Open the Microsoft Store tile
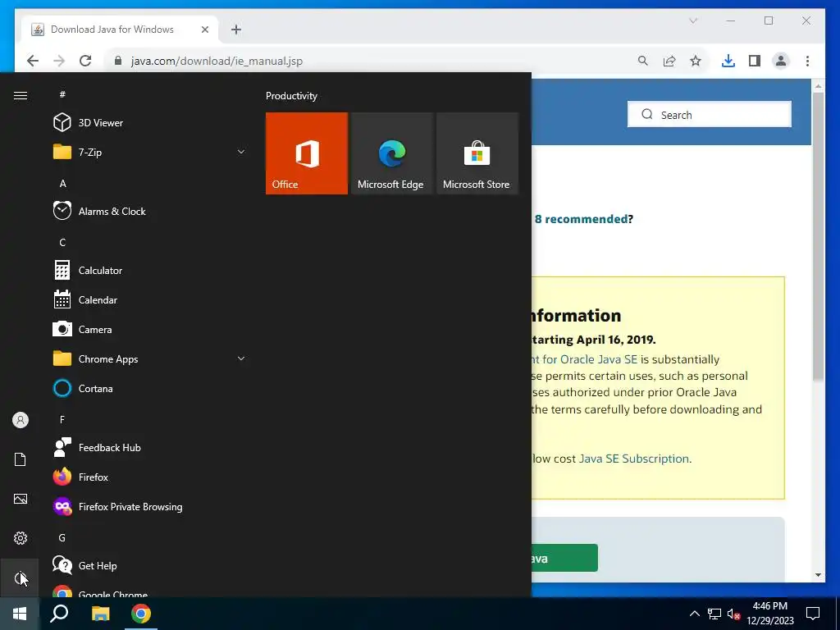 coord(477,153)
